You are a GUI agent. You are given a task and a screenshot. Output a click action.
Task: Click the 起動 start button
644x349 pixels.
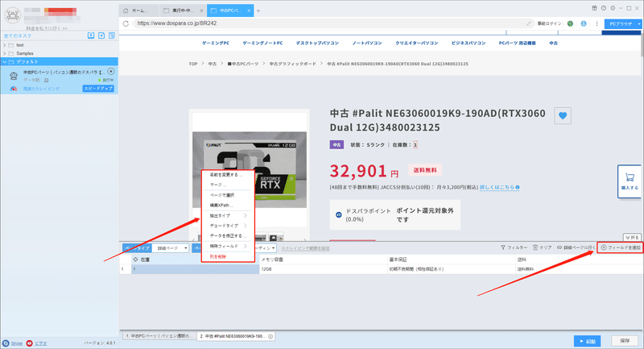[x=588, y=341]
